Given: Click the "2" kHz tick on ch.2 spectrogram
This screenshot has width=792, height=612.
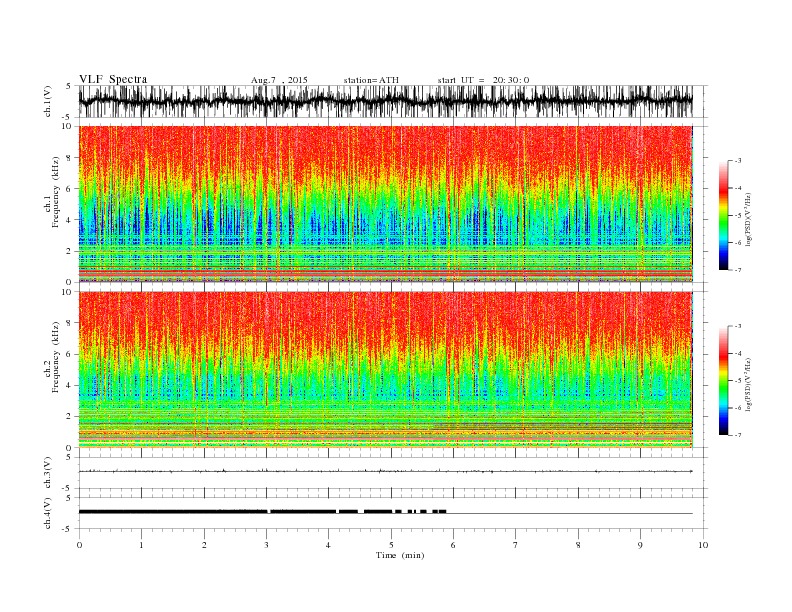Looking at the screenshot, I should click(69, 417).
